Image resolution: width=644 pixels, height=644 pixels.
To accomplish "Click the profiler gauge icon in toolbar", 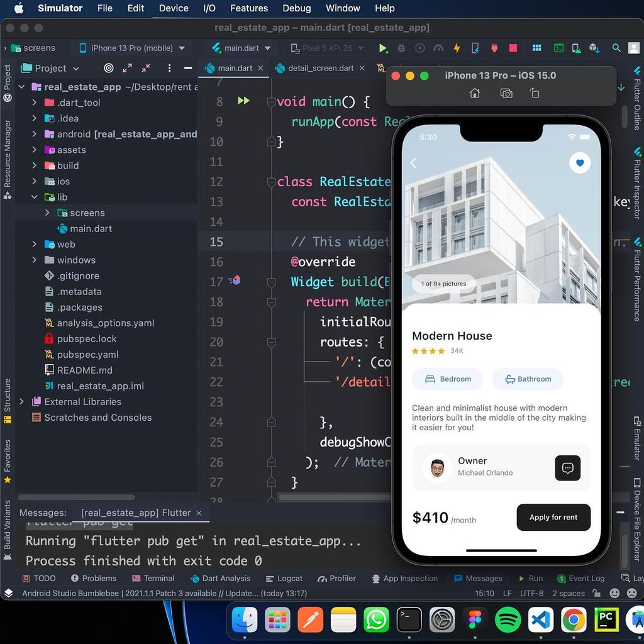I will coord(438,48).
